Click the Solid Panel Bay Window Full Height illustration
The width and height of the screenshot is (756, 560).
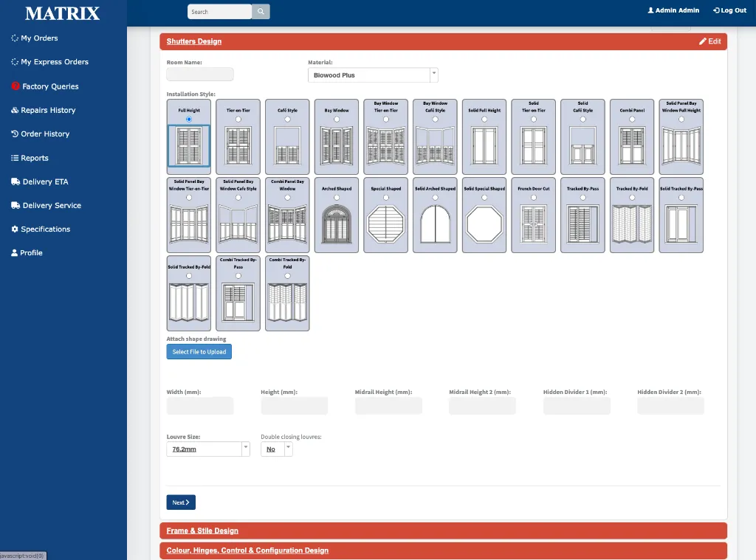pyautogui.click(x=681, y=145)
